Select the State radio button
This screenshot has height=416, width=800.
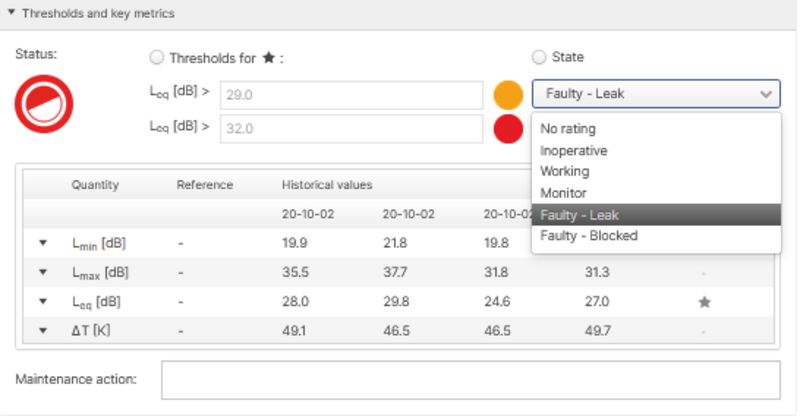[540, 58]
